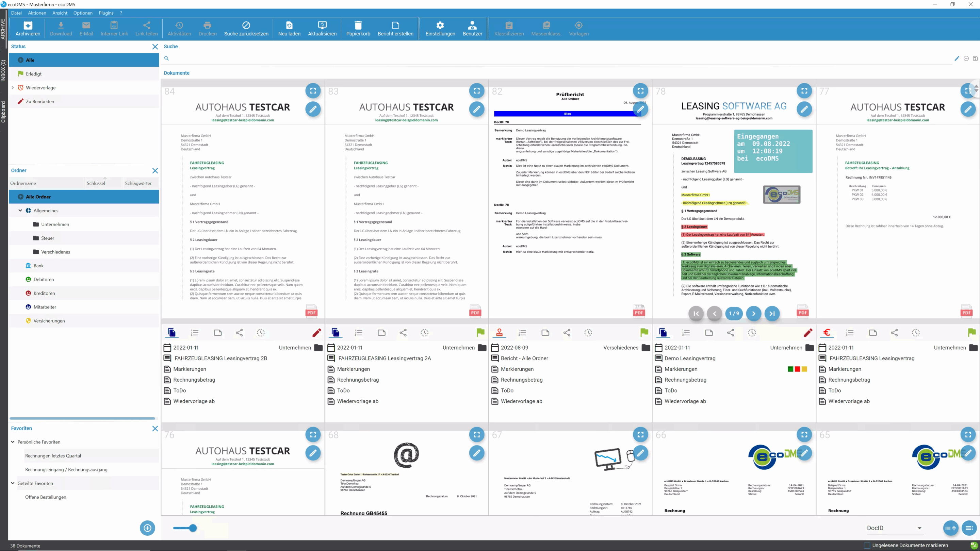Close the Status panel
The width and height of the screenshot is (980, 551).
[155, 46]
